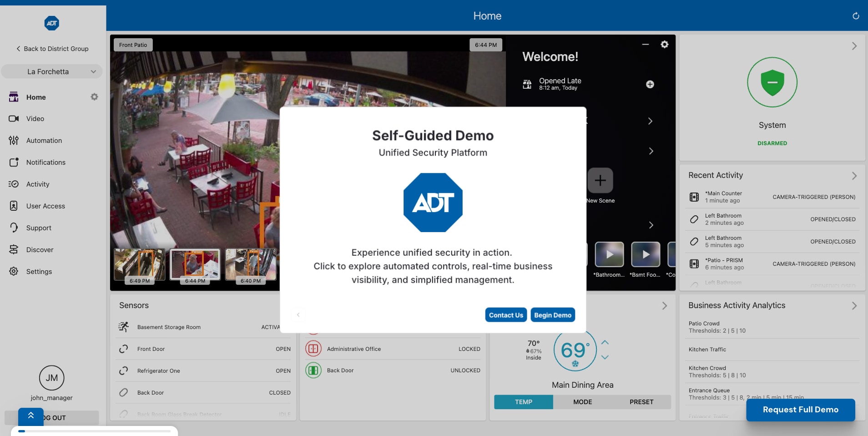Select the TEMP thermostat tab
This screenshot has width=868, height=436.
pyautogui.click(x=523, y=402)
